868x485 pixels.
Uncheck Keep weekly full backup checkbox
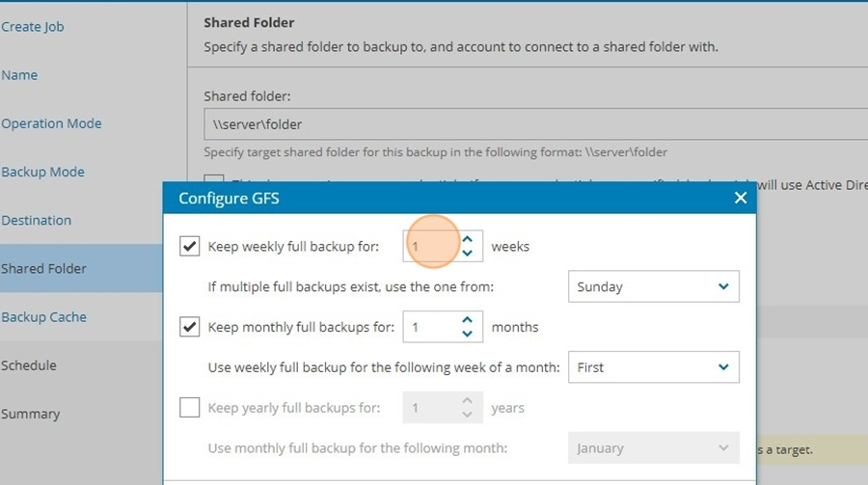click(189, 246)
